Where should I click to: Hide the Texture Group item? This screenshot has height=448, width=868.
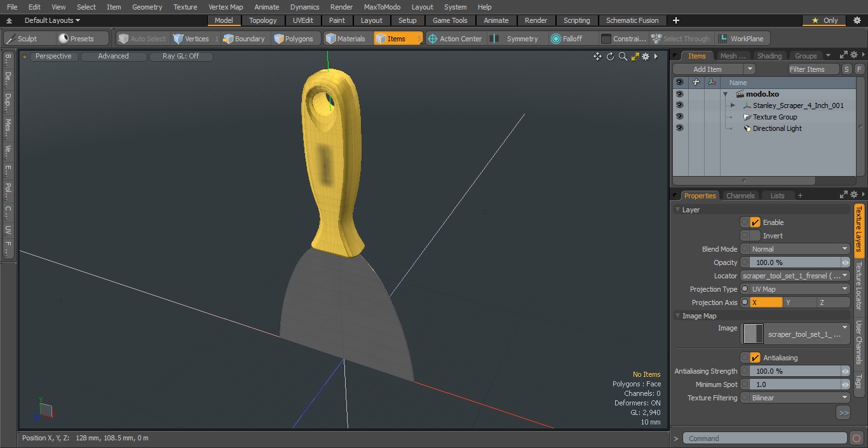point(680,117)
